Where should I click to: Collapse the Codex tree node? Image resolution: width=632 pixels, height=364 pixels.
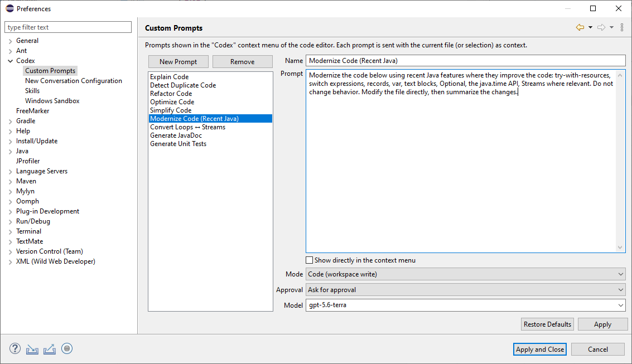[11, 61]
